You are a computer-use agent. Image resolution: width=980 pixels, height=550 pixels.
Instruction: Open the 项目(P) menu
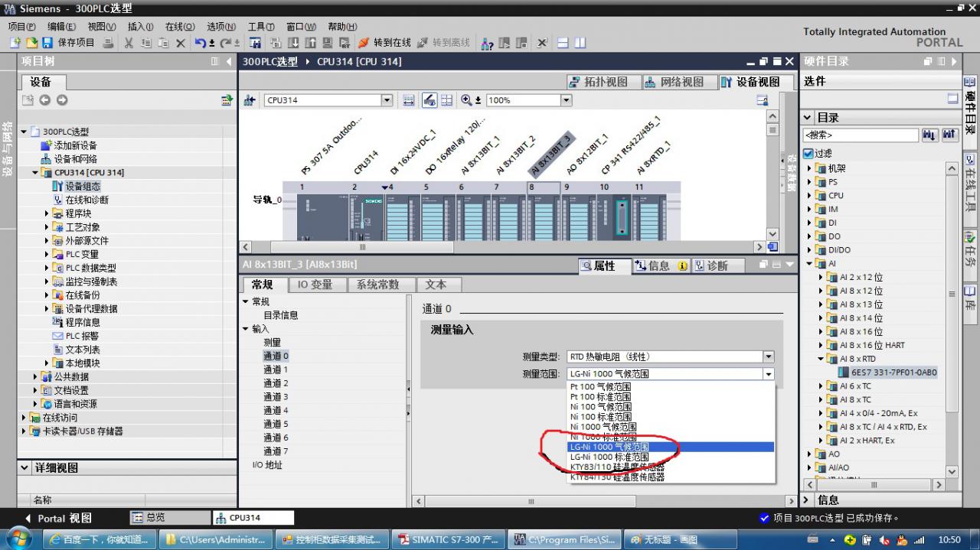point(21,27)
